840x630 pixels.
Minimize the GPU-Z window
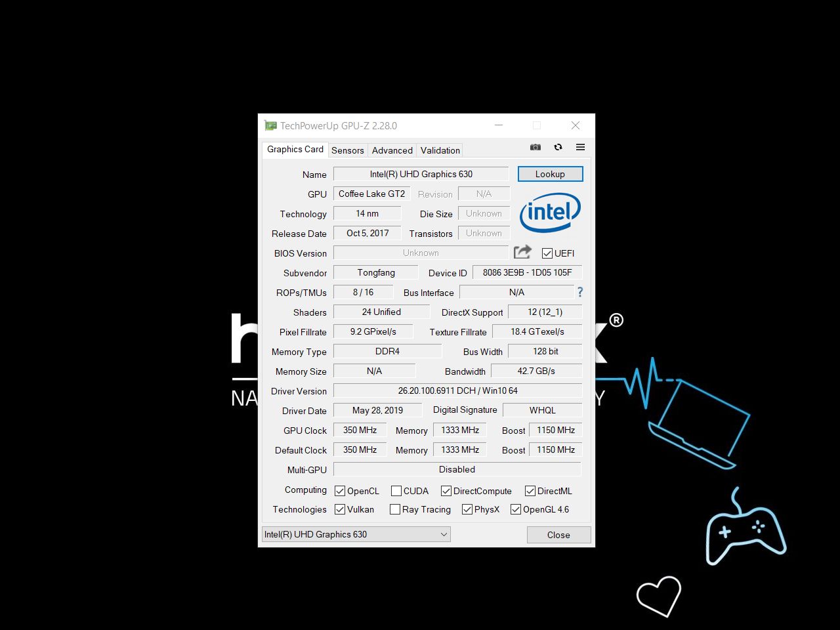coord(499,125)
